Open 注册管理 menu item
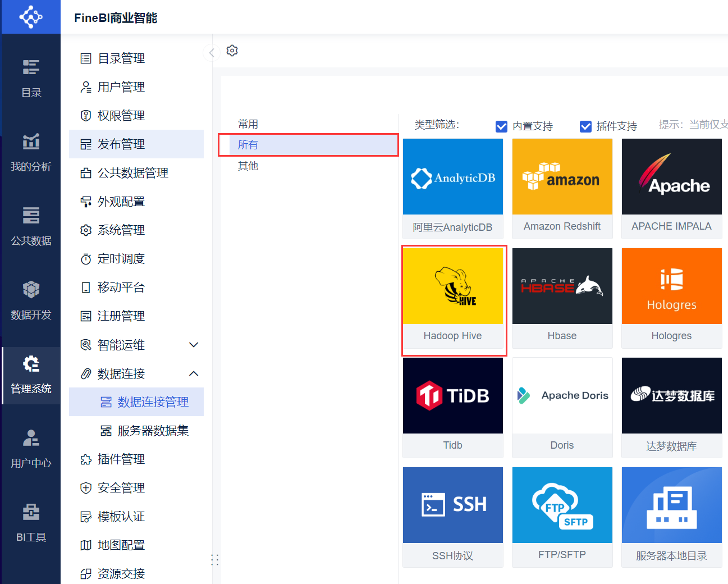This screenshot has height=584, width=728. click(x=136, y=316)
